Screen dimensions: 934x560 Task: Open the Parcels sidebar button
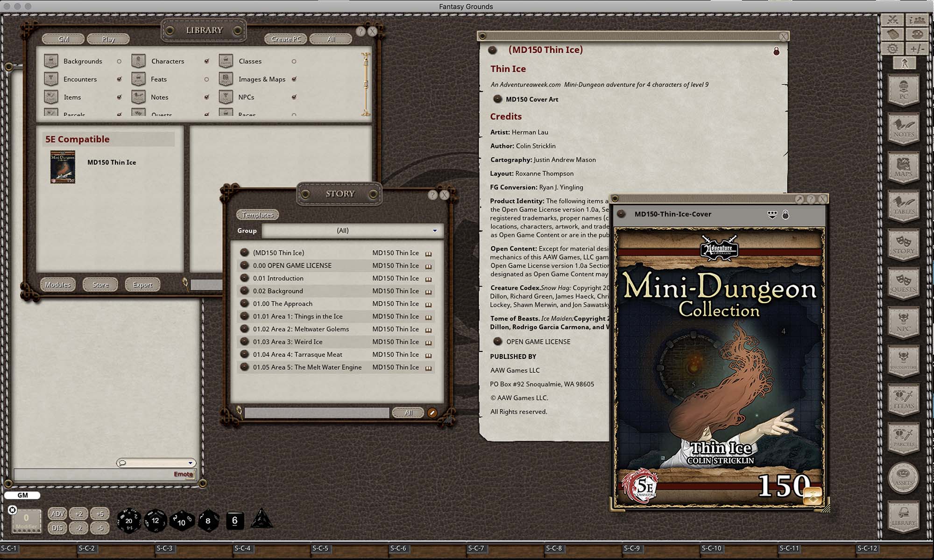click(x=904, y=438)
